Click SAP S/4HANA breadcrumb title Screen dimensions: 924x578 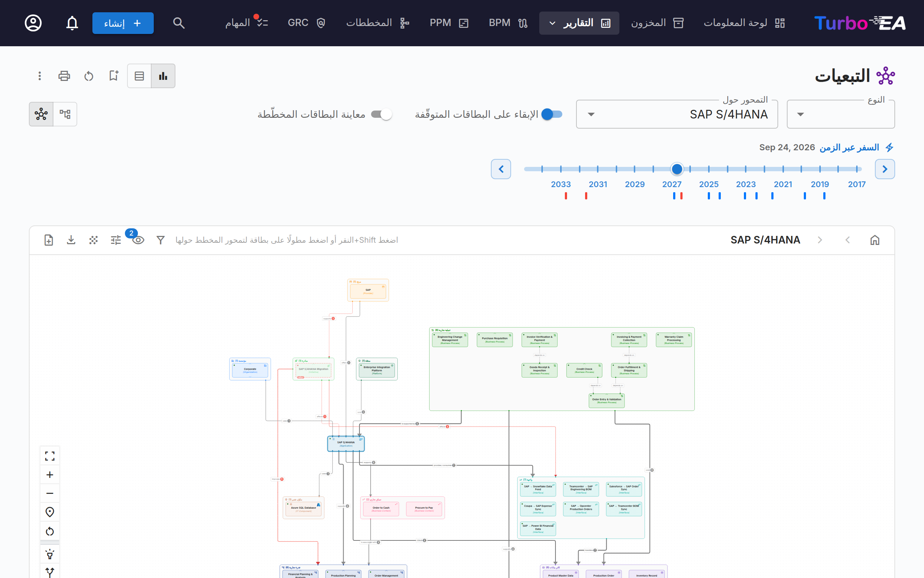tap(765, 240)
